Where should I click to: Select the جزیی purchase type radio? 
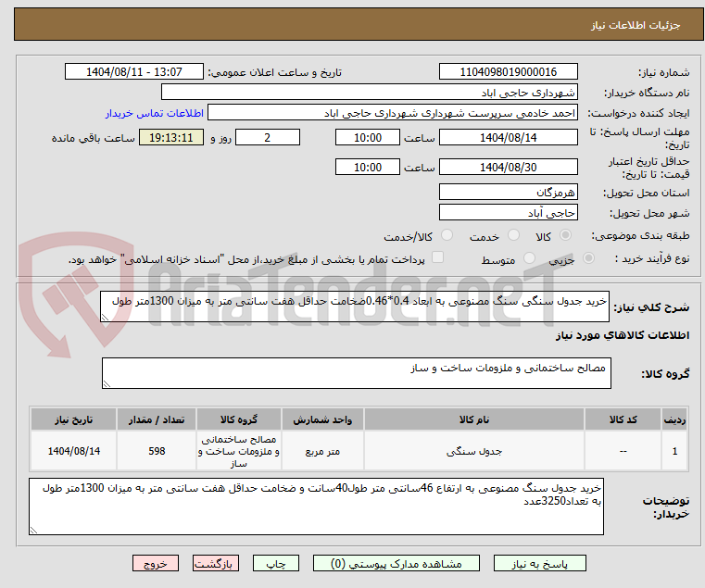pos(588,258)
